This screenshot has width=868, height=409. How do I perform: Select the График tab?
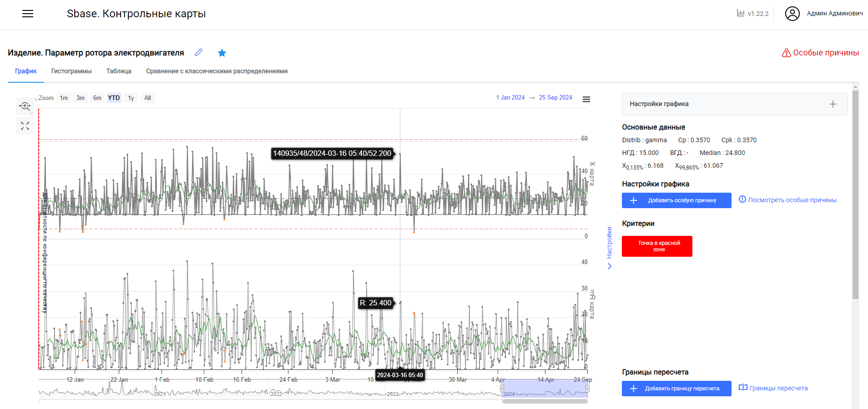[26, 71]
